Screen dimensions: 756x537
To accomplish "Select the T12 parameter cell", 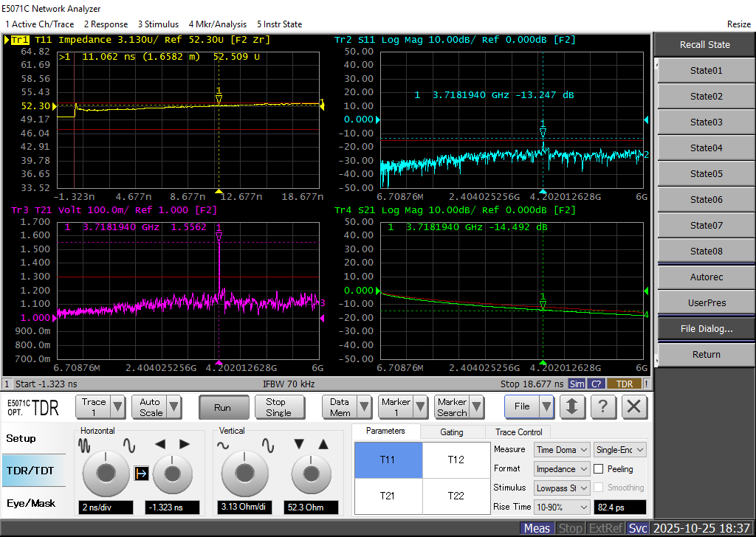I will click(456, 460).
